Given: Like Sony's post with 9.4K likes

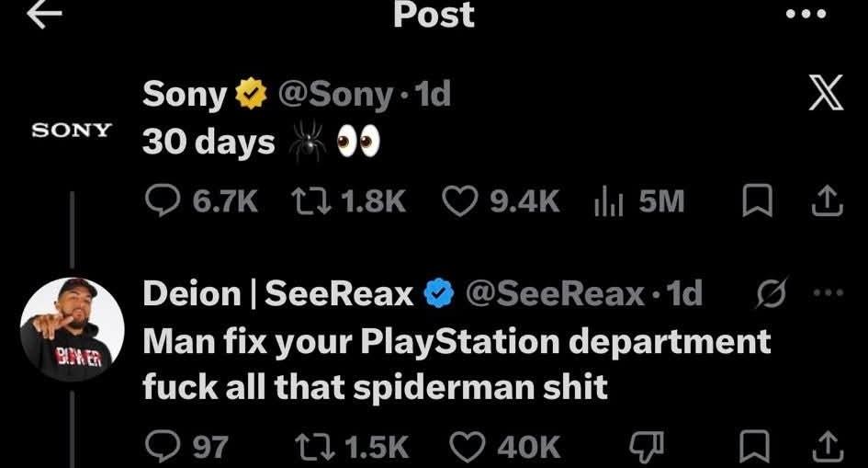Looking at the screenshot, I should click(x=459, y=201).
